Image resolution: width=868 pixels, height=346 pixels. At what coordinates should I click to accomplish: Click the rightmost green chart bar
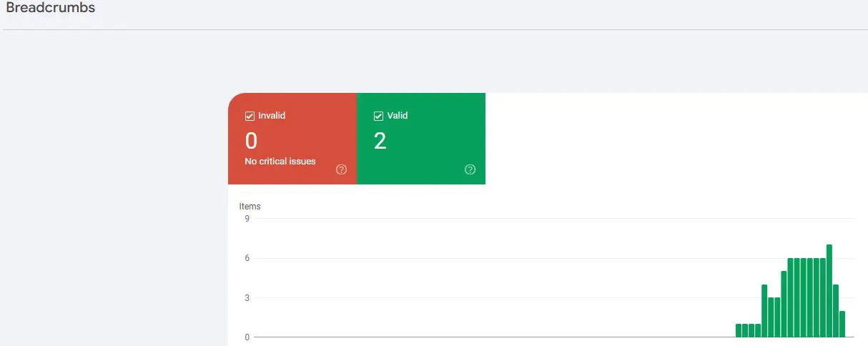coord(842,324)
